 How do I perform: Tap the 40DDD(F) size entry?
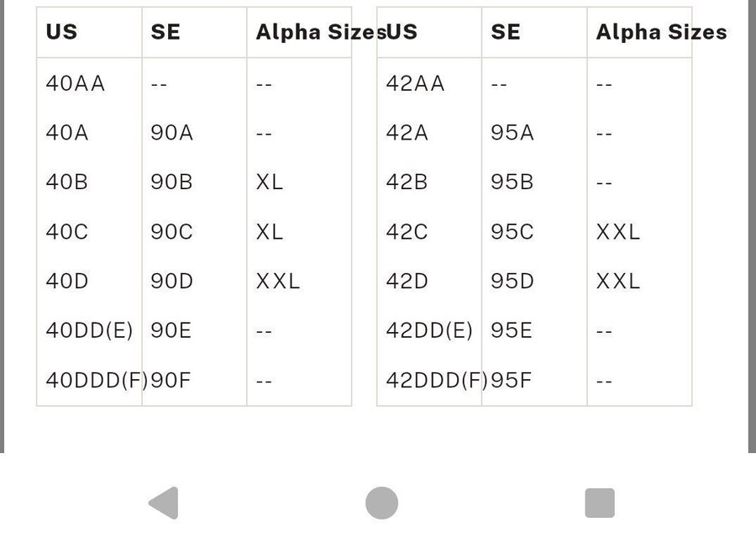coord(96,381)
